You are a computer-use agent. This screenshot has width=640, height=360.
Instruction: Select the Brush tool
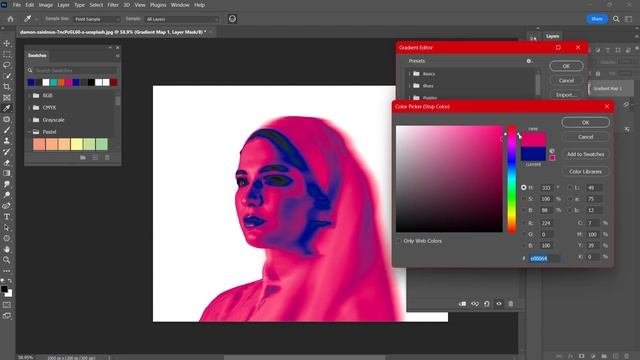pos(7,130)
